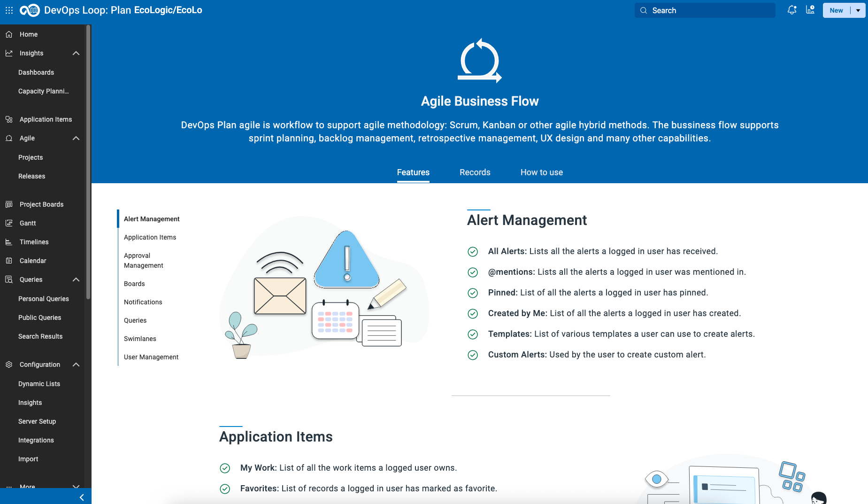Image resolution: width=868 pixels, height=504 pixels.
Task: Collapse the Configuration section chevron
Action: [x=76, y=364]
